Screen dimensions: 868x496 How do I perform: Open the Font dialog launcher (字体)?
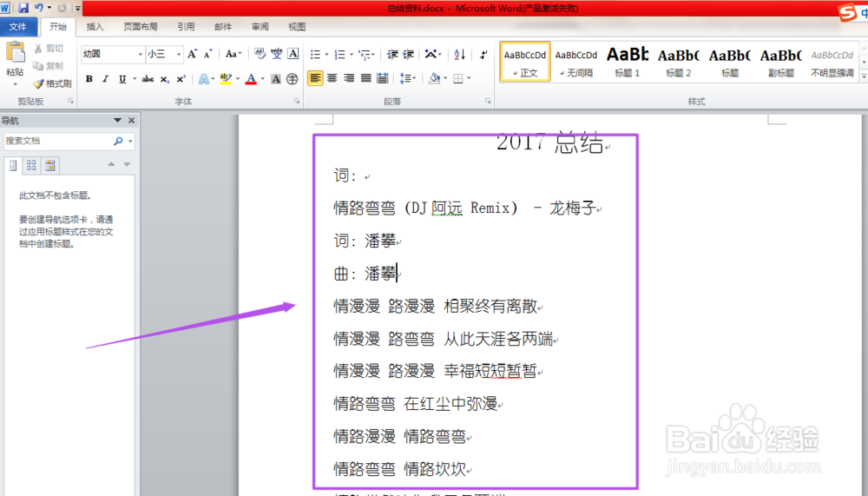click(297, 101)
